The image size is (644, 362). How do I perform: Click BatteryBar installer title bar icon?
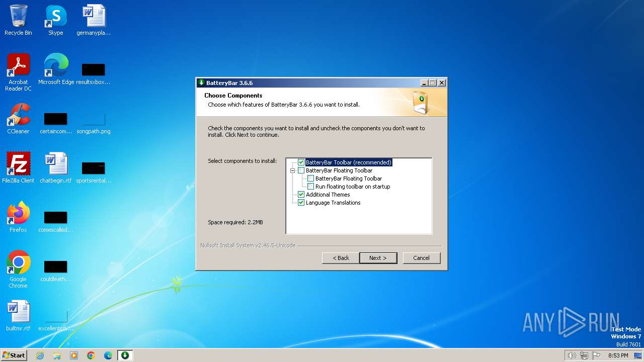(x=201, y=83)
